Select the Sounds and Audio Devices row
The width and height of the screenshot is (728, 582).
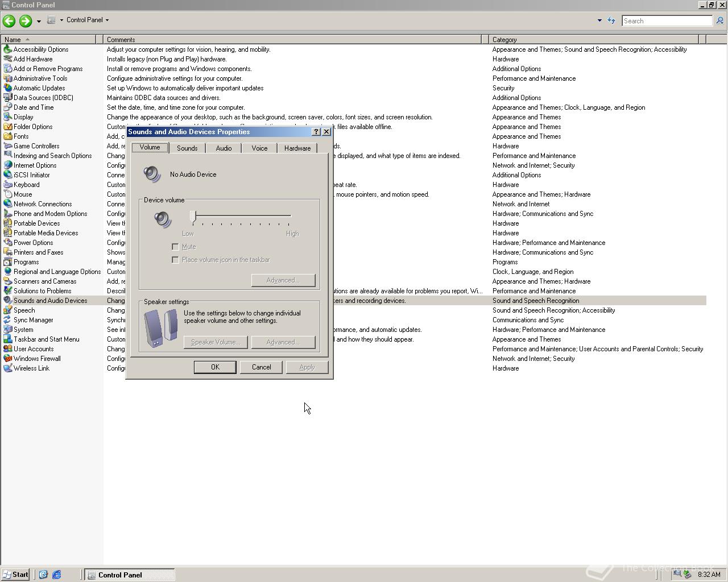pyautogui.click(x=354, y=301)
